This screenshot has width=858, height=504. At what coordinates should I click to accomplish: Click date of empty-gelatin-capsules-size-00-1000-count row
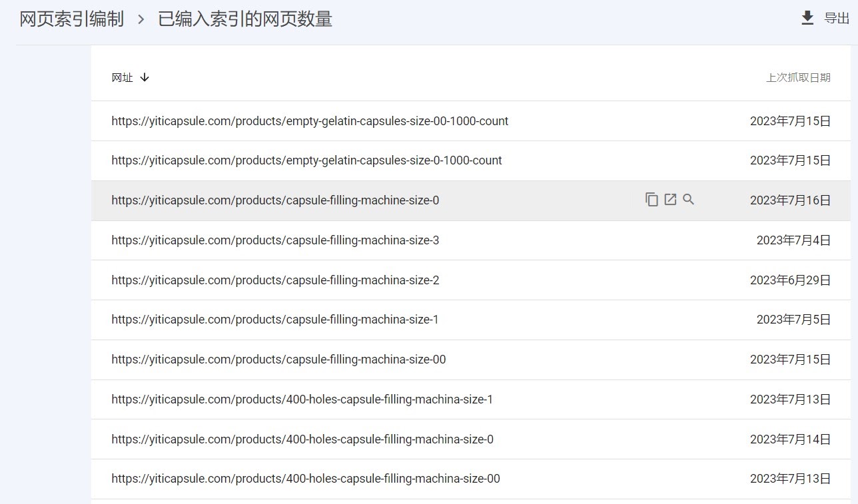click(790, 121)
